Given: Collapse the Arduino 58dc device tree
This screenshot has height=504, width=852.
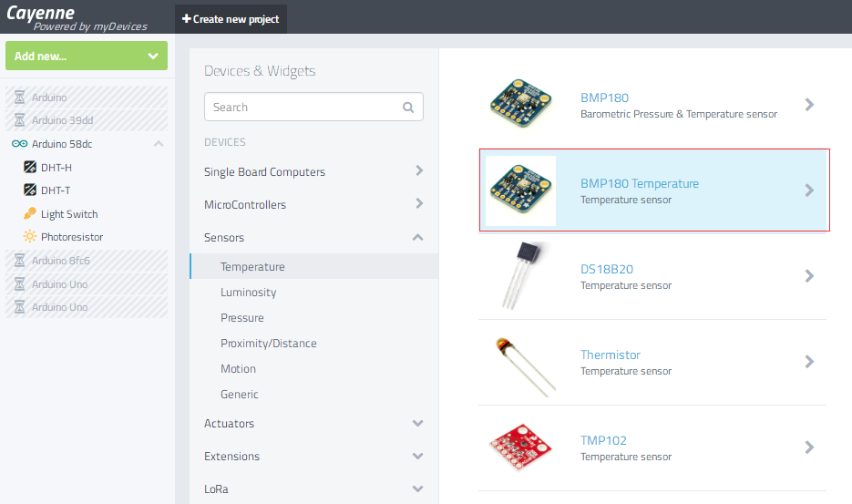Looking at the screenshot, I should pos(159,143).
